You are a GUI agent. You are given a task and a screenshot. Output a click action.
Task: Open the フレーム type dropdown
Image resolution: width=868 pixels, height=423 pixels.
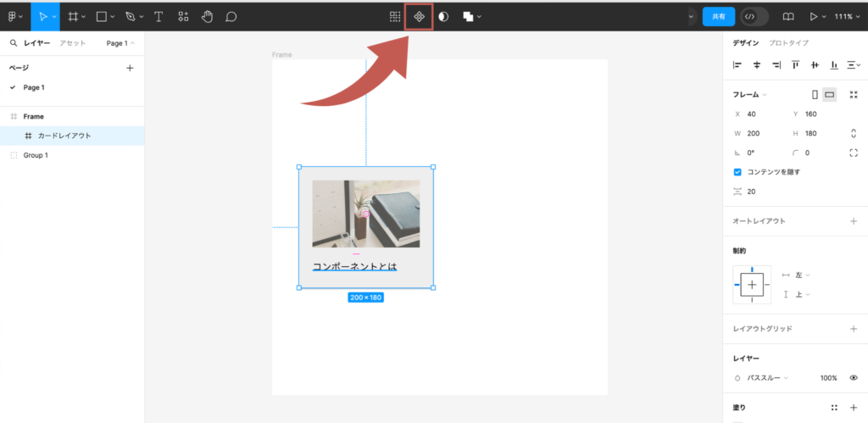[749, 95]
